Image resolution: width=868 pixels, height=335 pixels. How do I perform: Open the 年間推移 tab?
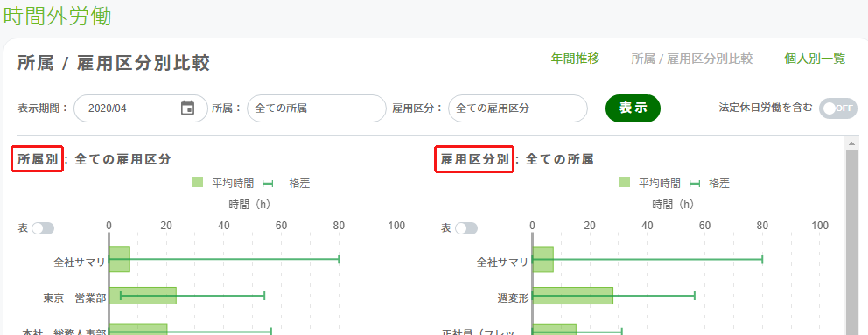[x=575, y=59]
